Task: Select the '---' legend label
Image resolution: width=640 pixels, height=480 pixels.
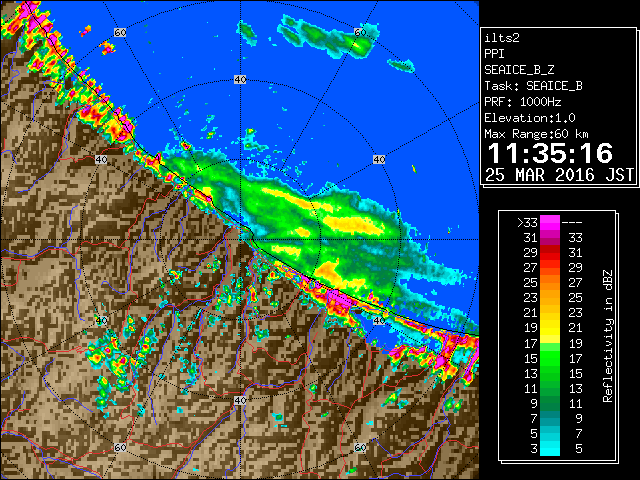Action: (x=572, y=223)
